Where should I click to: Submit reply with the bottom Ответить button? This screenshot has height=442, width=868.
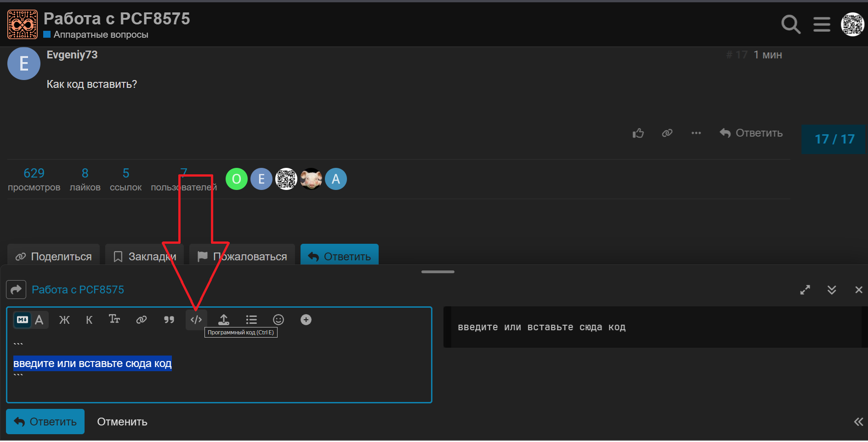tap(45, 422)
